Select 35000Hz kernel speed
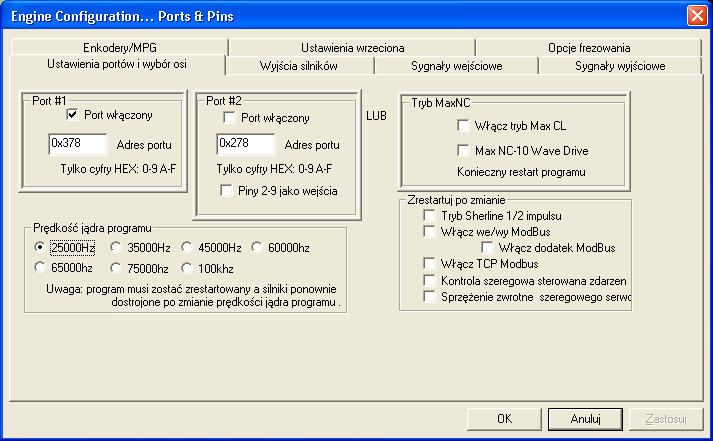This screenshot has width=713, height=441. 116,247
